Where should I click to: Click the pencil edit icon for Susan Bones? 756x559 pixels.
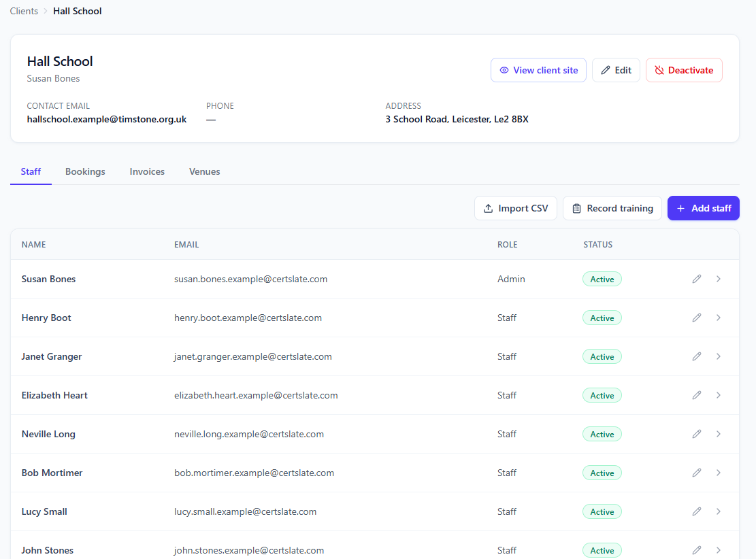click(x=697, y=279)
